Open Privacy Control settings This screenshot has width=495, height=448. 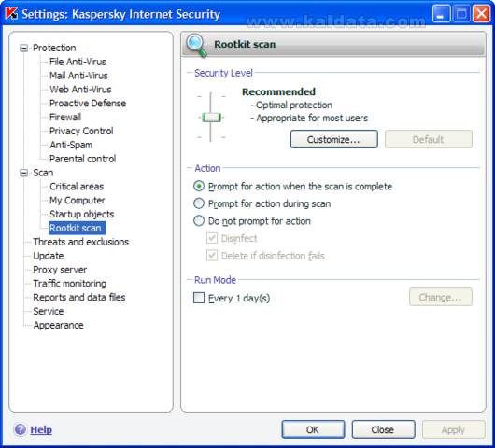click(x=81, y=132)
